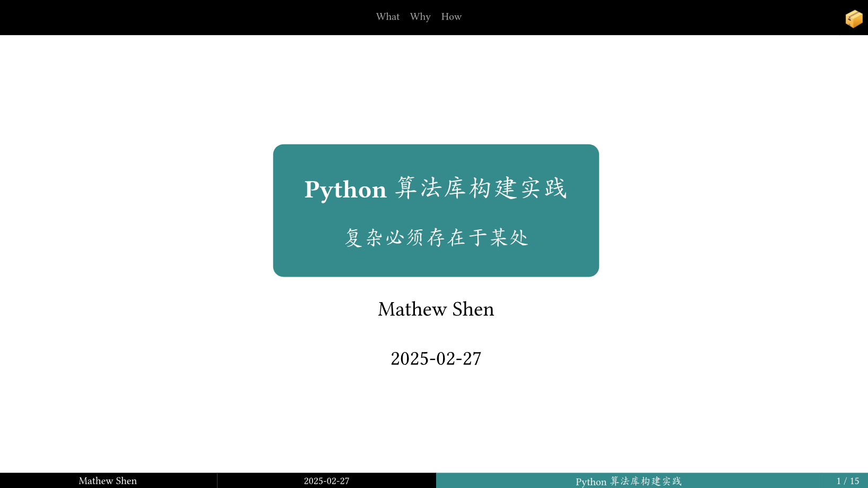This screenshot has height=488, width=868.
Task: Open the "What" section in header
Action: pos(387,17)
